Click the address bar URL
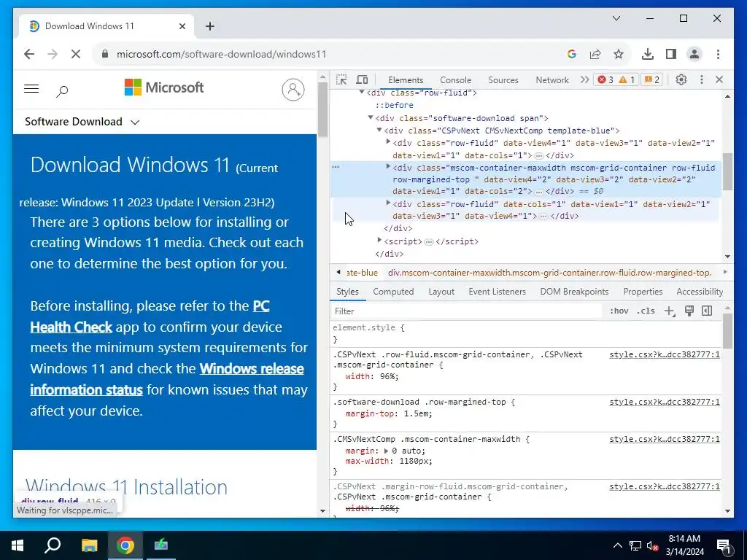Image resolution: width=747 pixels, height=560 pixels. [222, 54]
